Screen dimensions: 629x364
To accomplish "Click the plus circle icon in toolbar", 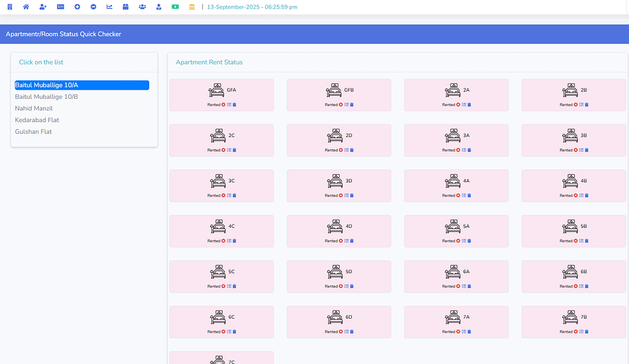I will [x=77, y=7].
